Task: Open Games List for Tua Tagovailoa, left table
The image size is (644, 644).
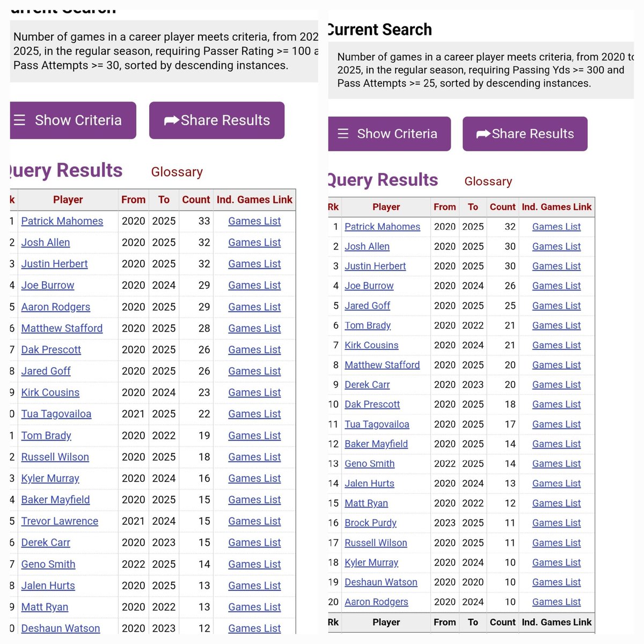Action: (254, 414)
